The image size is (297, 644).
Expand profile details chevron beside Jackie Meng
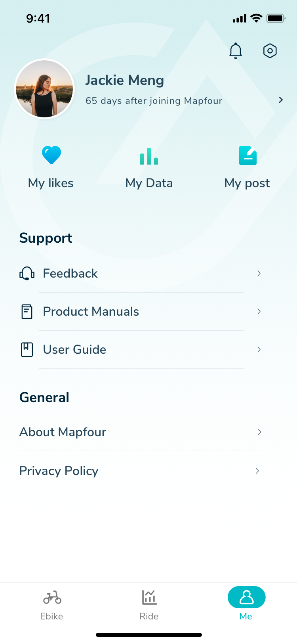281,100
